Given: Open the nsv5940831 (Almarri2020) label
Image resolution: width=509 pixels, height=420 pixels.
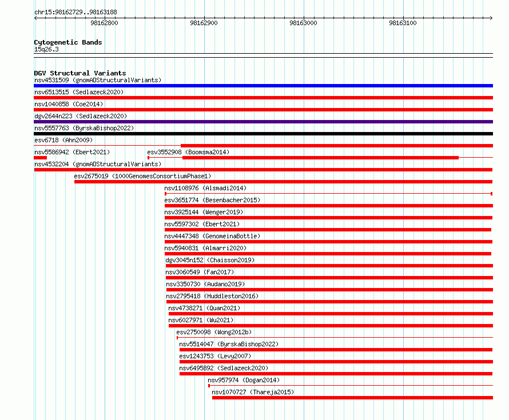Looking at the screenshot, I should [205, 248].
